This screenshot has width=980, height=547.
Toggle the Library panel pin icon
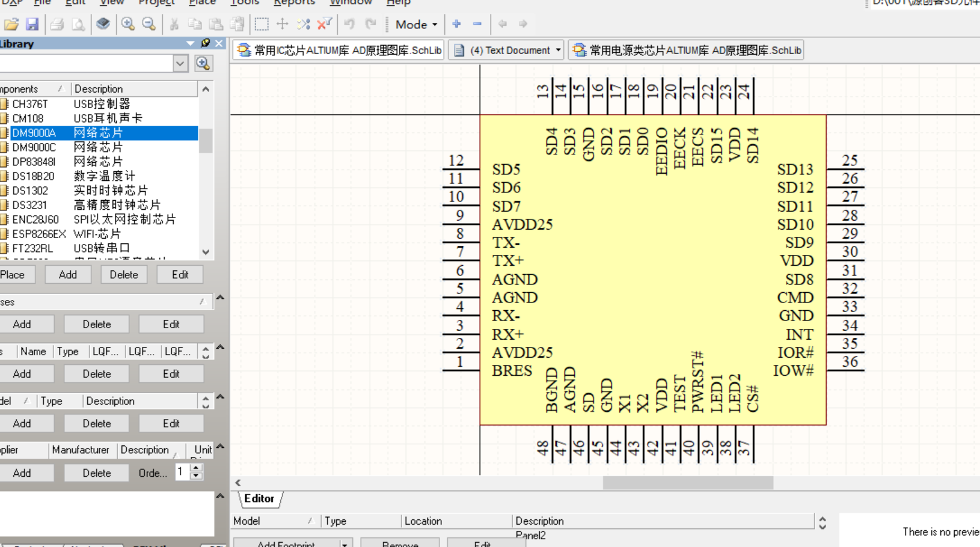pos(206,43)
